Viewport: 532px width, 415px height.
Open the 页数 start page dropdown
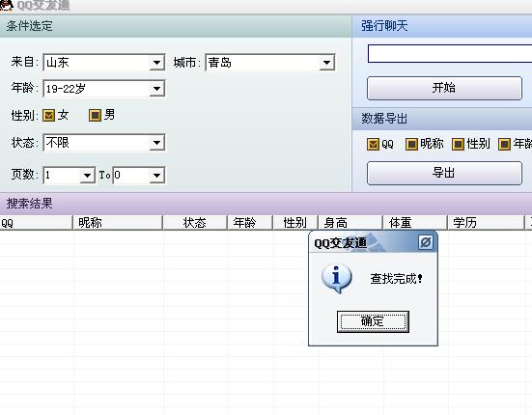click(87, 176)
